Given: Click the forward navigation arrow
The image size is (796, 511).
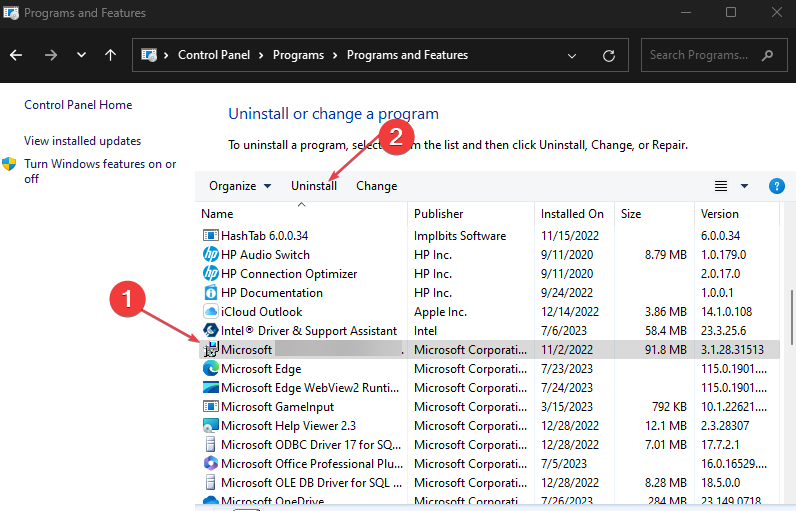Looking at the screenshot, I should (51, 55).
